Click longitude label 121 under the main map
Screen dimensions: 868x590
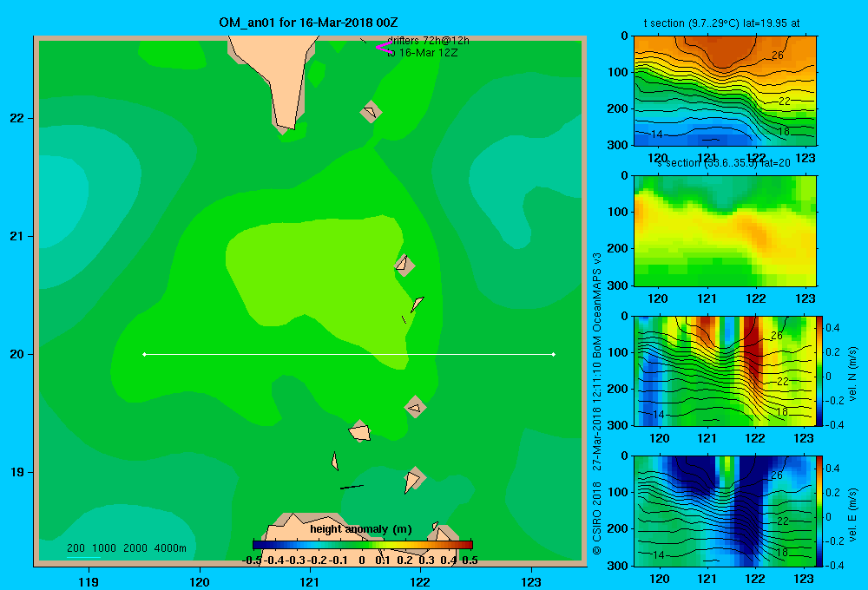(x=310, y=581)
